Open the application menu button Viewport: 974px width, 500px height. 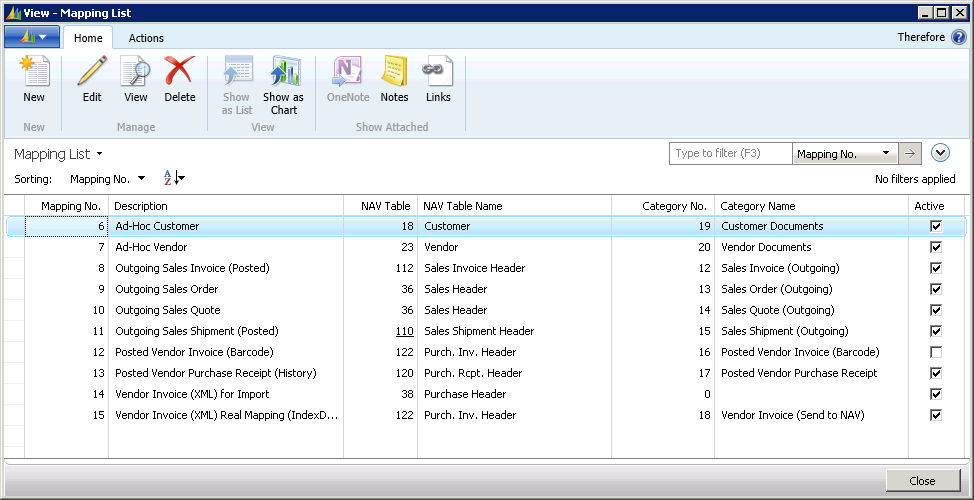(x=32, y=37)
